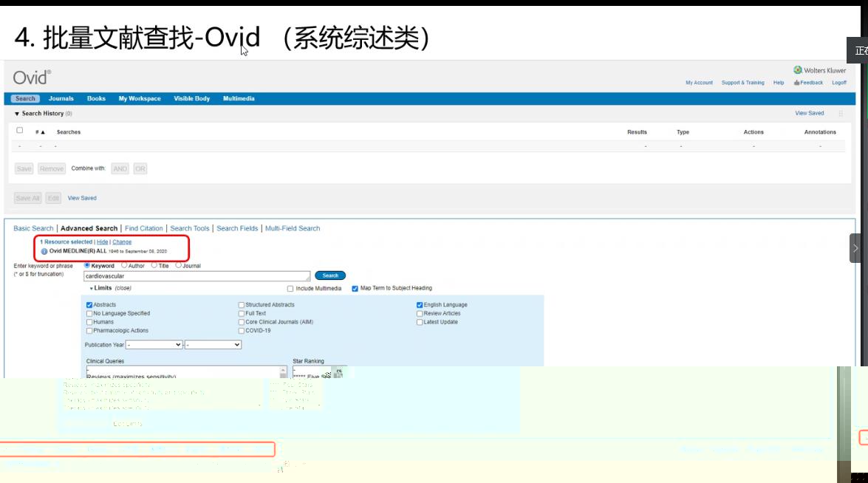Select the Keyword radio button
Image resolution: width=868 pixels, height=483 pixels.
(x=87, y=266)
